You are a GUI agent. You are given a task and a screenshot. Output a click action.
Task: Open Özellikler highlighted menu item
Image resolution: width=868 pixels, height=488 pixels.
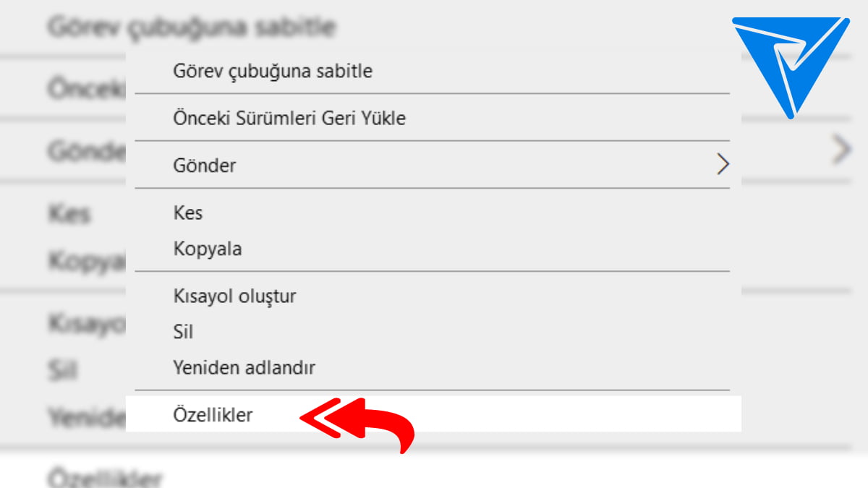tap(213, 415)
